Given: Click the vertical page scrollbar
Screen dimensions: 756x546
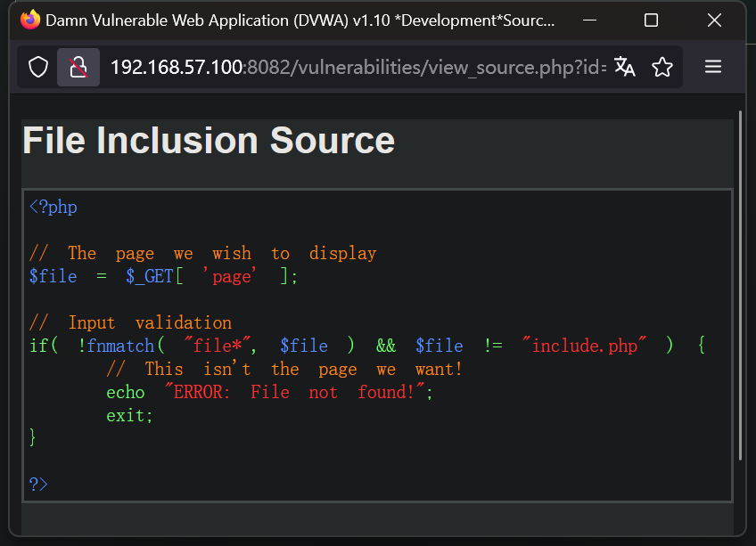Looking at the screenshot, I should pos(740,285).
